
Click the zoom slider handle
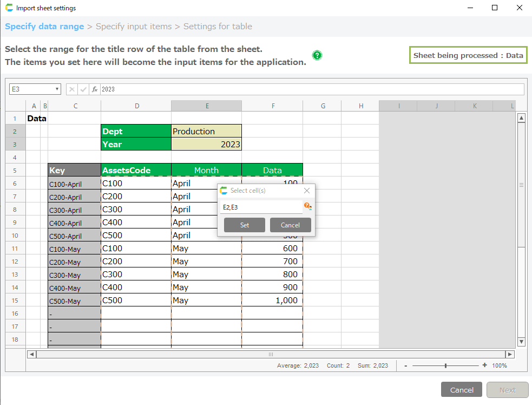(x=445, y=365)
